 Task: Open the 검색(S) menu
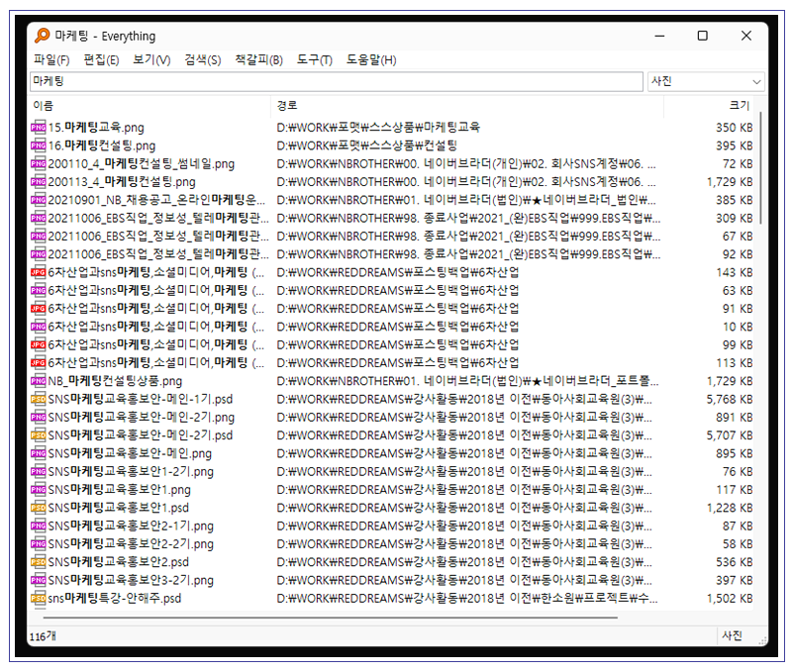(202, 59)
